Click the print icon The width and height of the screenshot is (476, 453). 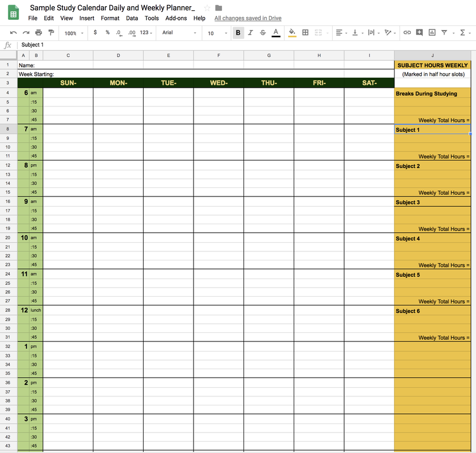pyautogui.click(x=38, y=33)
